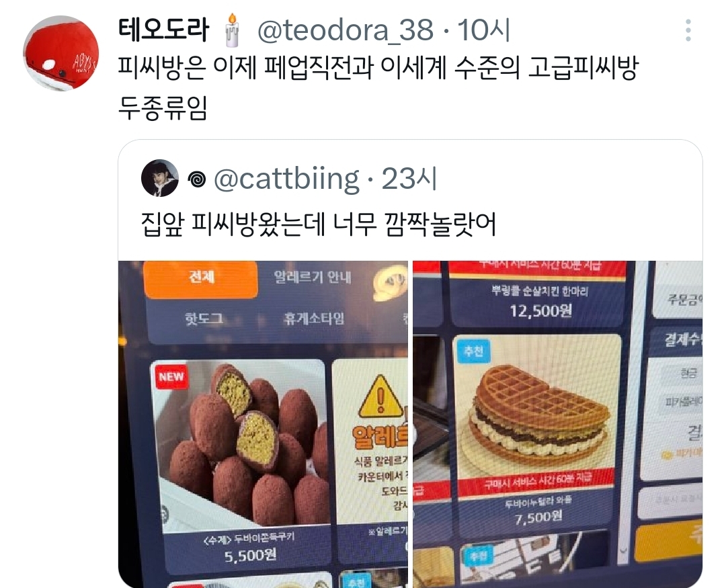This screenshot has width=726, height=588.
Task: Tap the blue 추천 badge on waffle
Action: click(x=473, y=351)
